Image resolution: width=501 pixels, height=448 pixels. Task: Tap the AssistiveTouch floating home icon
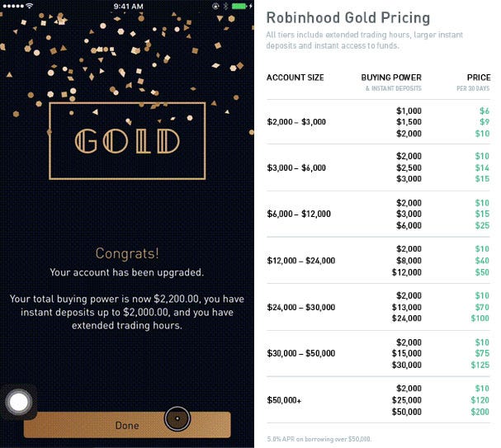click(x=18, y=402)
